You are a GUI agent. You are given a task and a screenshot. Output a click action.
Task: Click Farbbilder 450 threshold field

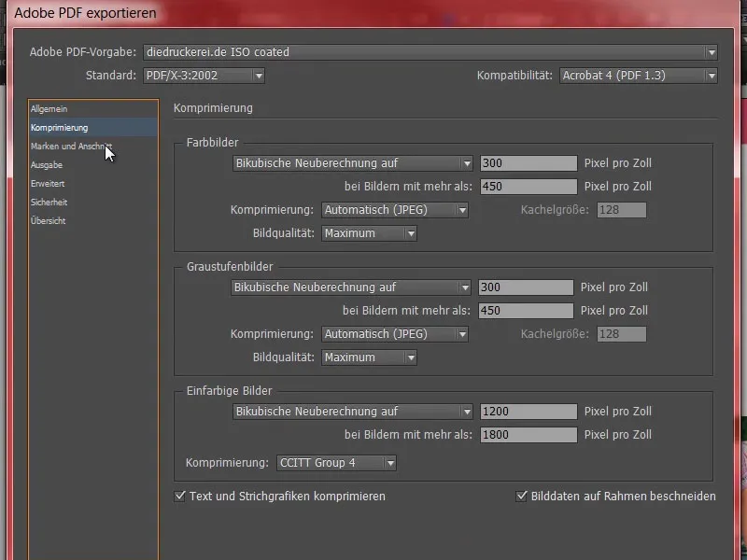(529, 186)
